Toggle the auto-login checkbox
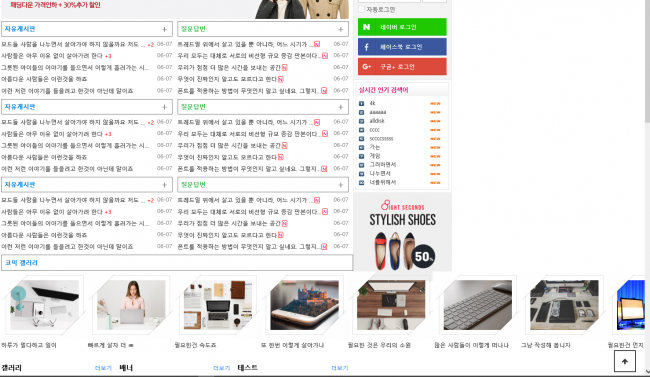Viewport: 650px width, 377px height. (x=361, y=9)
